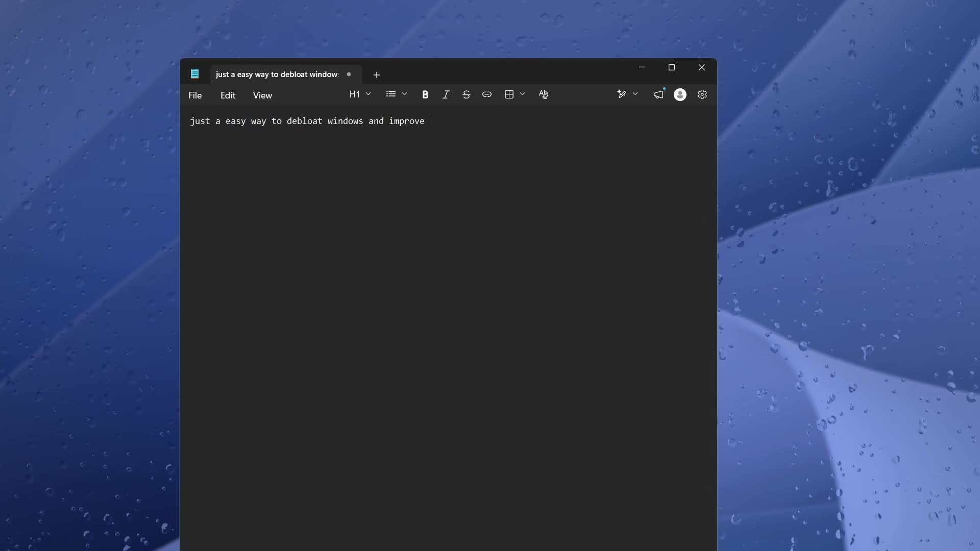
Task: Click in the text editing area
Action: 448,327
